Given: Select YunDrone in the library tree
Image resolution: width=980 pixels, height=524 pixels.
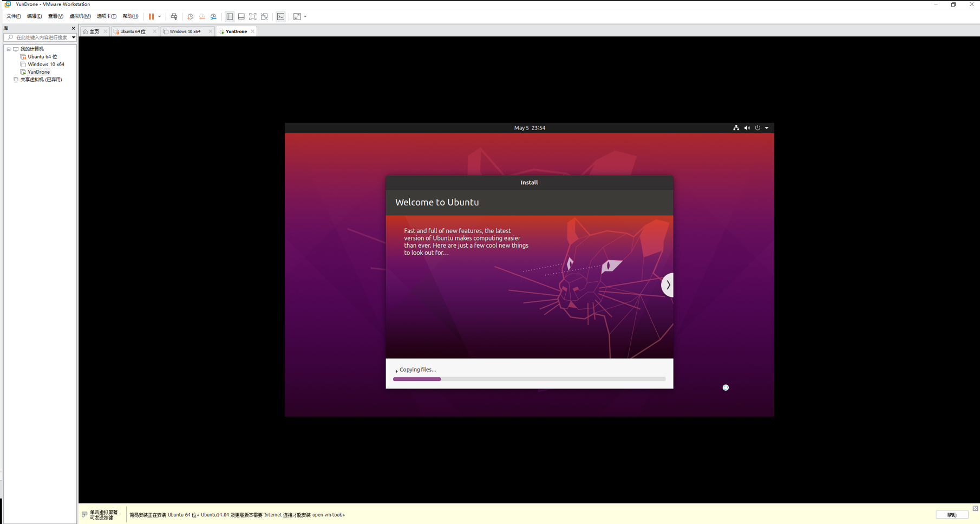Looking at the screenshot, I should click(x=38, y=72).
